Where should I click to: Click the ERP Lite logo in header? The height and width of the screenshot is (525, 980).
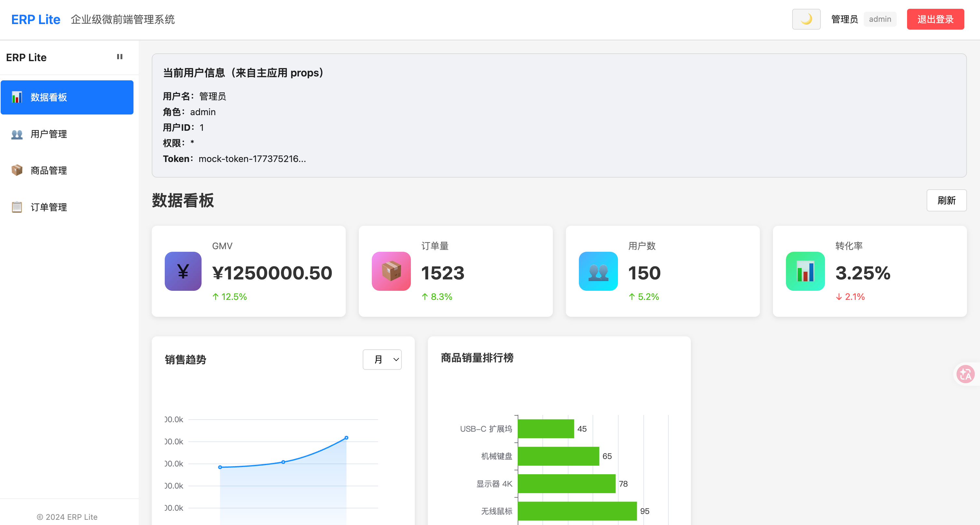tap(36, 20)
